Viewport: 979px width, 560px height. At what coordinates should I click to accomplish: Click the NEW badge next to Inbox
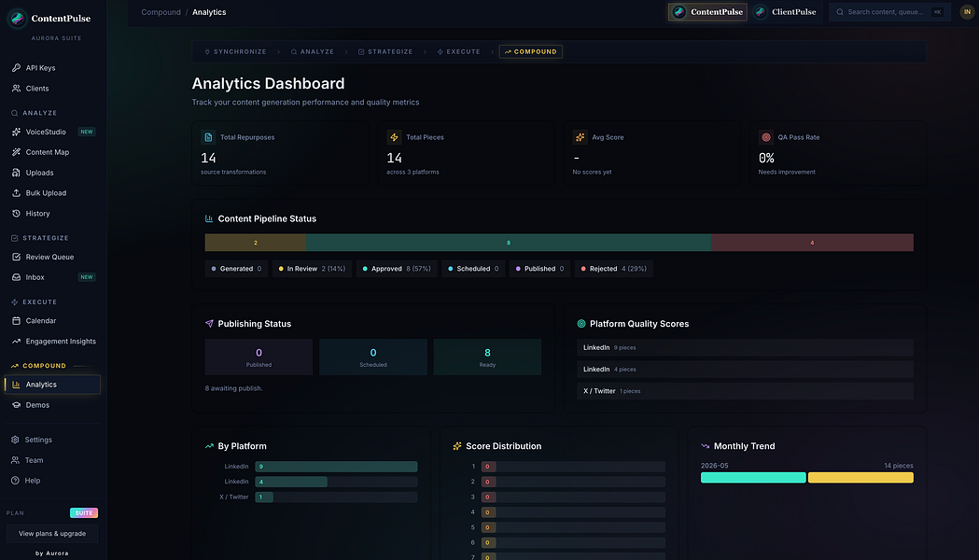87,277
